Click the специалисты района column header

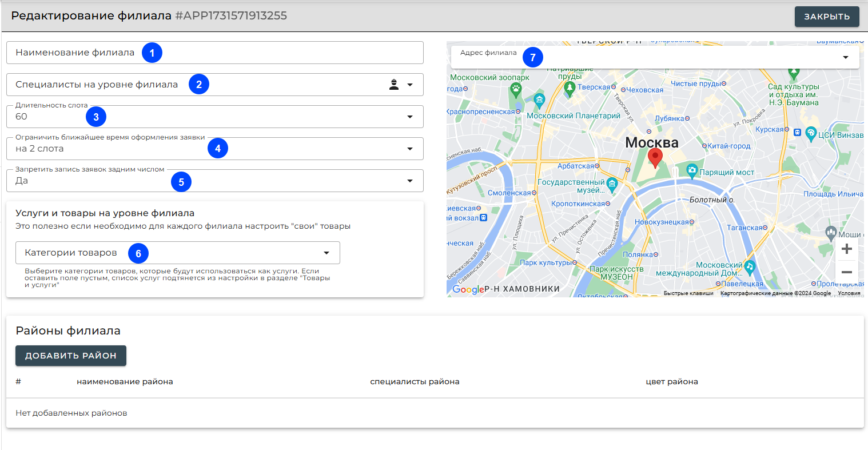415,381
